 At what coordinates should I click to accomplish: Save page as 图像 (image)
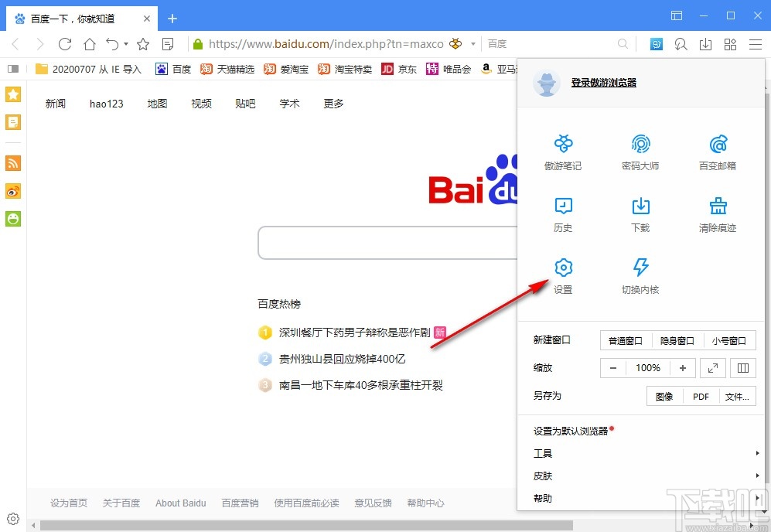tap(664, 397)
